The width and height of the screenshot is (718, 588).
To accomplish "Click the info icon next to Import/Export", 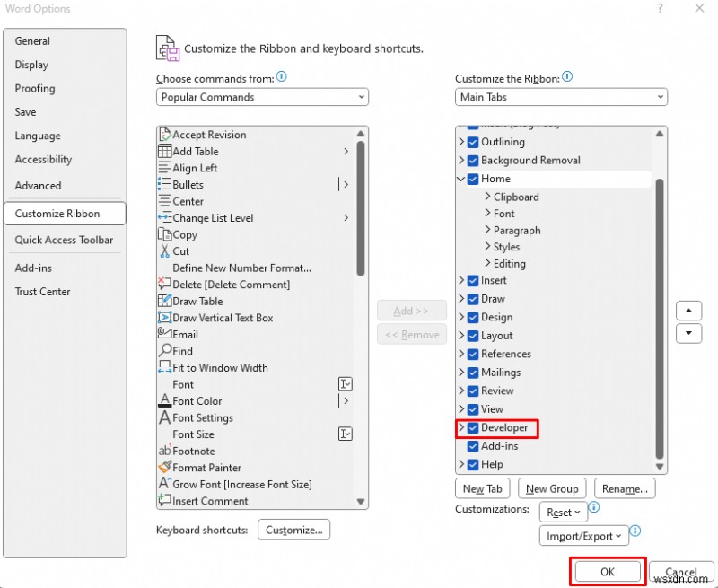I will (635, 531).
